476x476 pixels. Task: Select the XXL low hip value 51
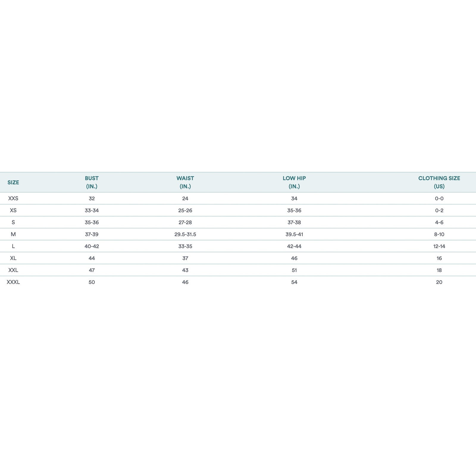(x=294, y=270)
